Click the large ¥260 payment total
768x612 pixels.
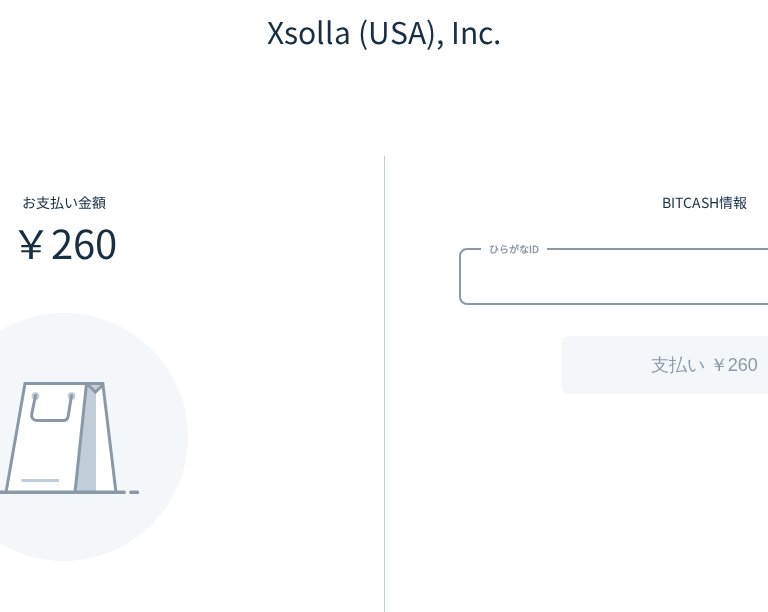pyautogui.click(x=68, y=245)
